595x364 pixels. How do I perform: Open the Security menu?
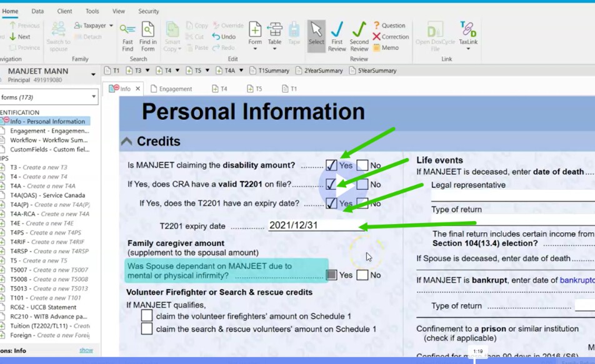(x=148, y=11)
